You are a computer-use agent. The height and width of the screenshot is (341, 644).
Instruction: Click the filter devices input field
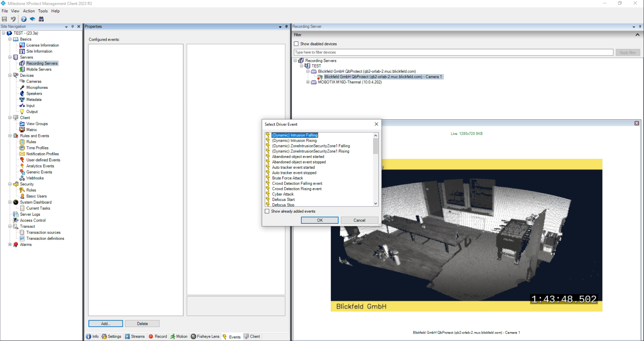pos(453,52)
